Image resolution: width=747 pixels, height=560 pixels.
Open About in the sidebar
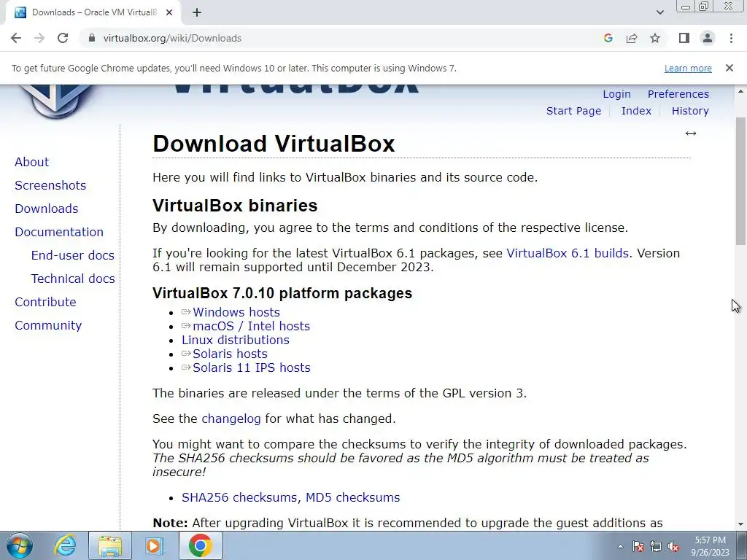[31, 162]
